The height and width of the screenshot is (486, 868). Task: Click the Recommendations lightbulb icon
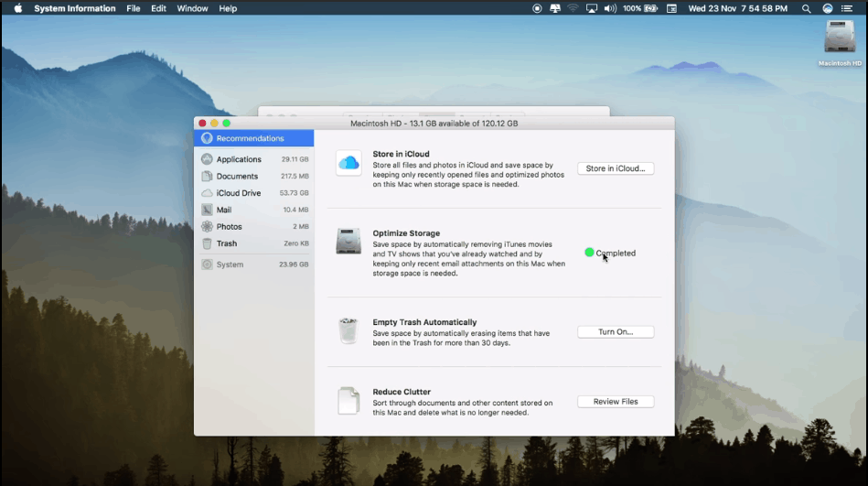click(207, 138)
